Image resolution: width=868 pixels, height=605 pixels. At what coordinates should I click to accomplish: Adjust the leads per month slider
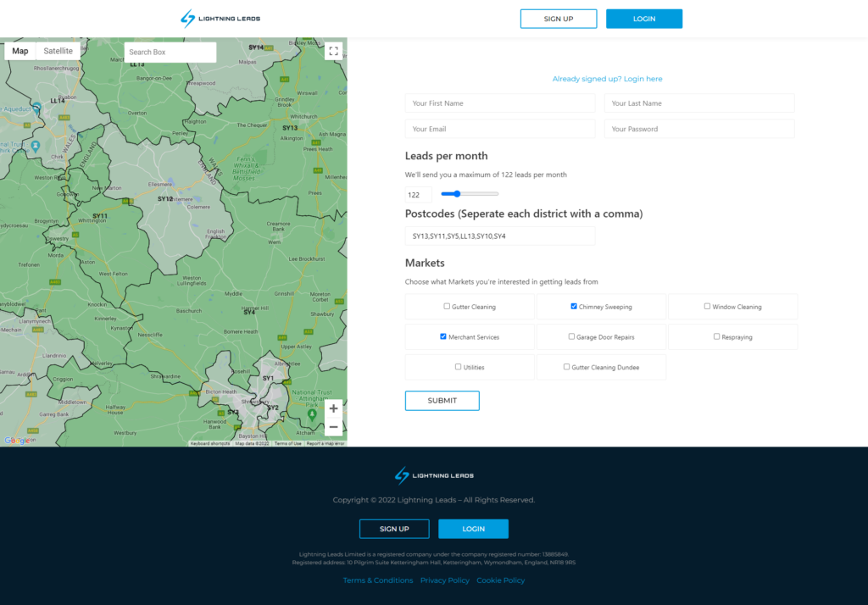tap(457, 194)
